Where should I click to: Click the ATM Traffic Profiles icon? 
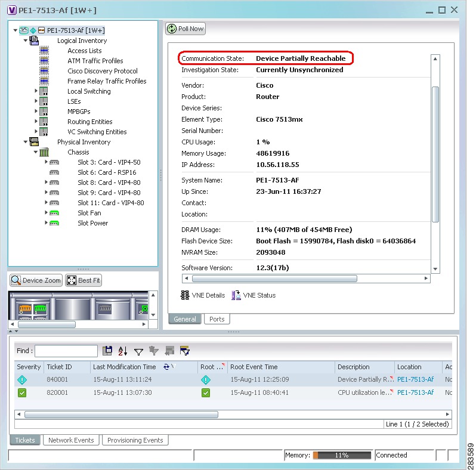[x=44, y=61]
